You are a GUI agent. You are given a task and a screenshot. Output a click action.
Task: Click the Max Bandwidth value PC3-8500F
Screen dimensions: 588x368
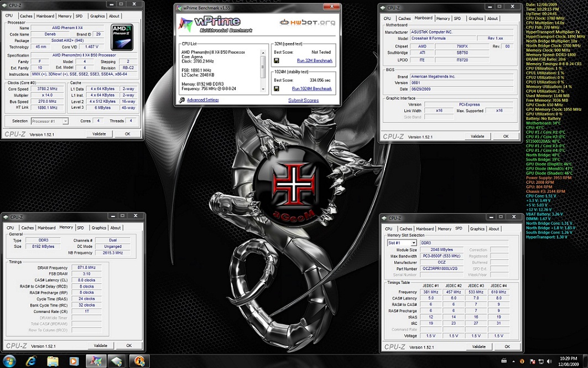click(442, 256)
